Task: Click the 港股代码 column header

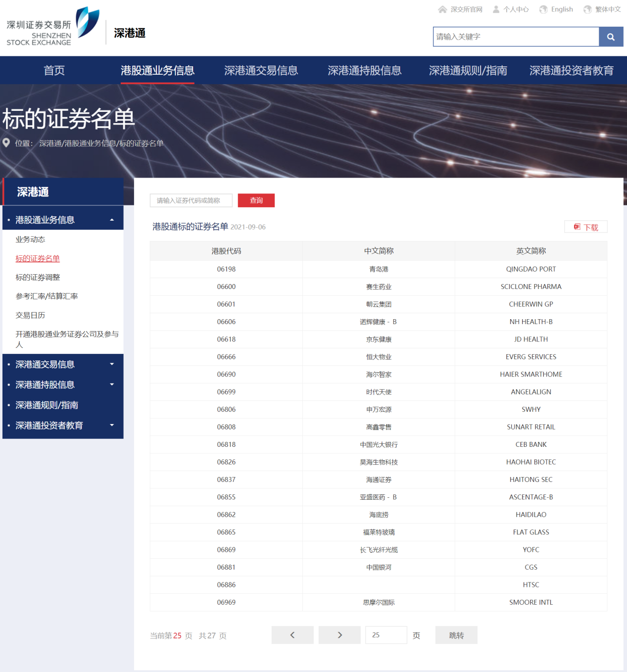Action: [226, 251]
